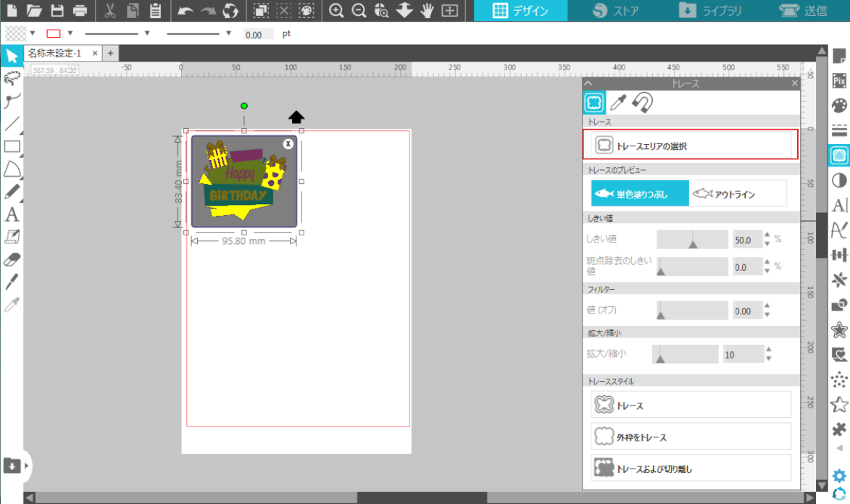Open fill pattern dropdown arrow

(33, 33)
